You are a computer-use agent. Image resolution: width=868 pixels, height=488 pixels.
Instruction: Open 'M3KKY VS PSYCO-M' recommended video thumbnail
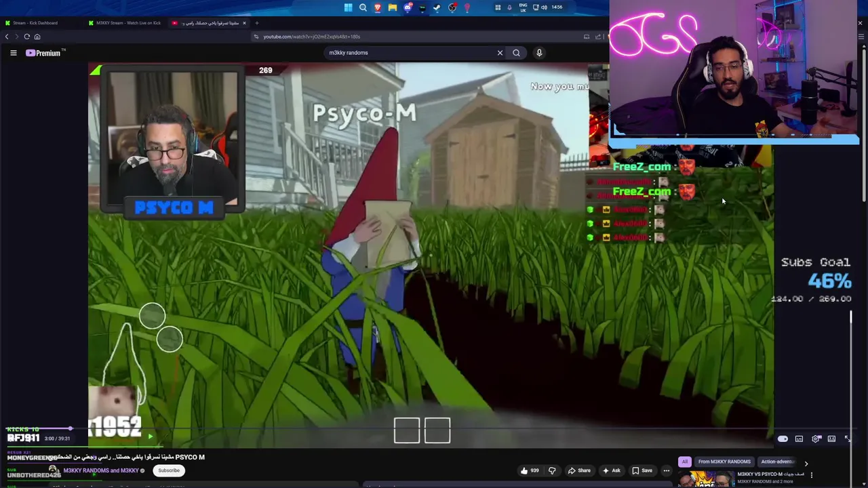tap(705, 479)
